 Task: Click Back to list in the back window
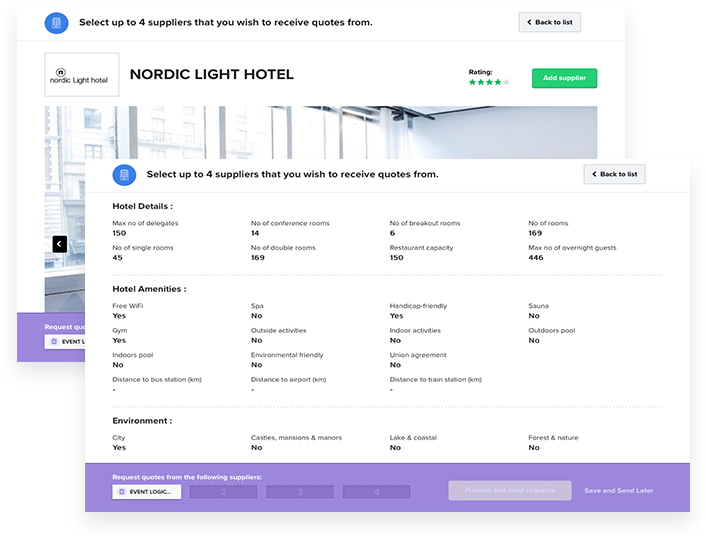pos(550,22)
